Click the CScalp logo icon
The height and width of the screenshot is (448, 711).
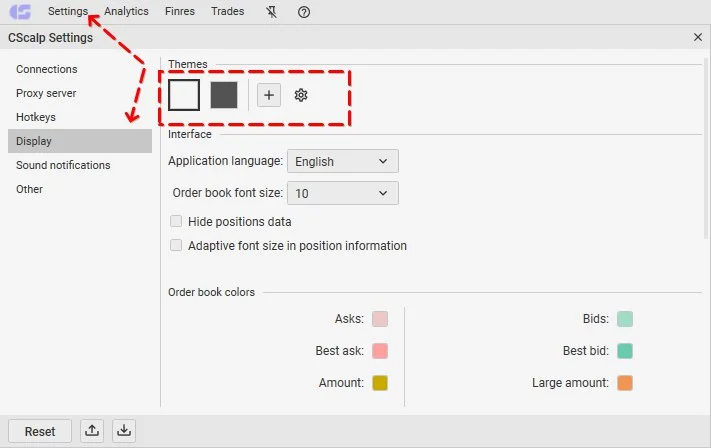(x=20, y=12)
